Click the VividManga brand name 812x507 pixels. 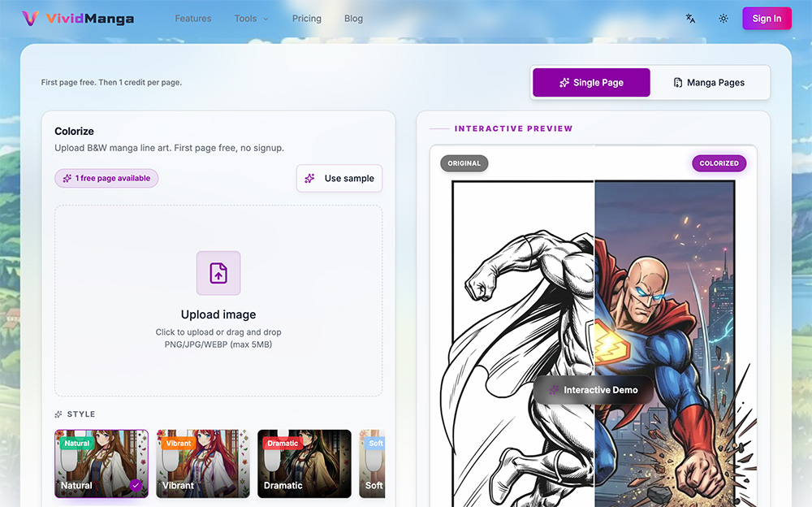pyautogui.click(x=90, y=19)
